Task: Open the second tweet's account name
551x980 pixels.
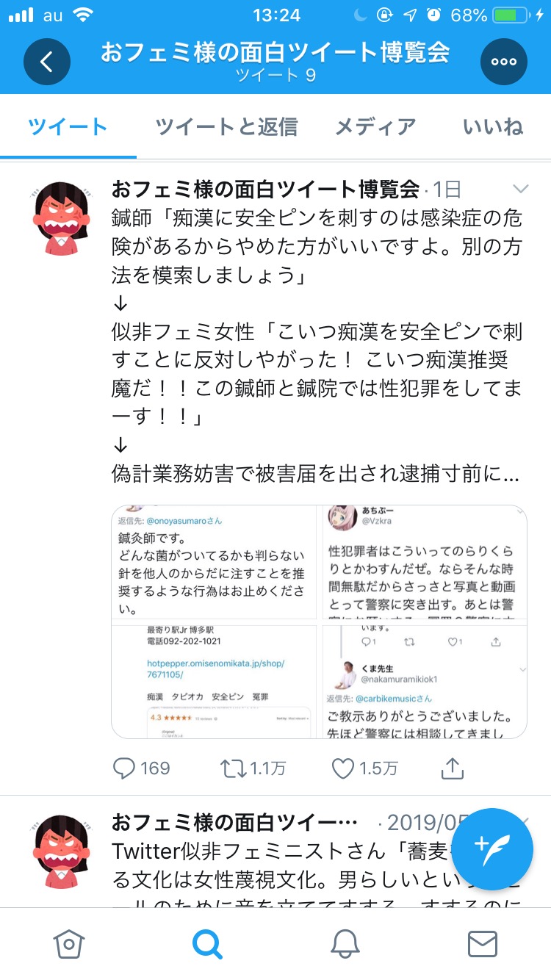Action: click(235, 822)
